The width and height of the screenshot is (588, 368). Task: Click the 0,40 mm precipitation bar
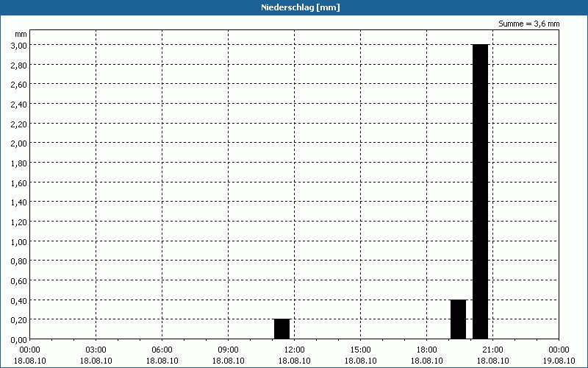[458, 319]
